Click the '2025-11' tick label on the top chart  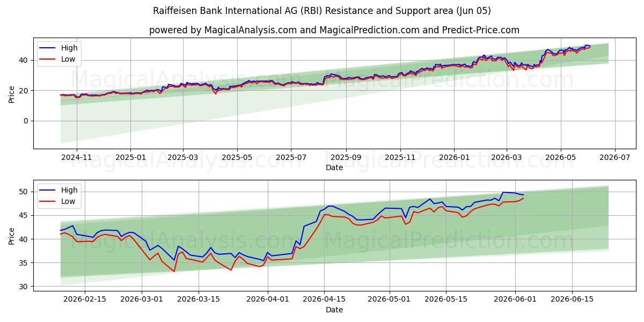coord(400,158)
